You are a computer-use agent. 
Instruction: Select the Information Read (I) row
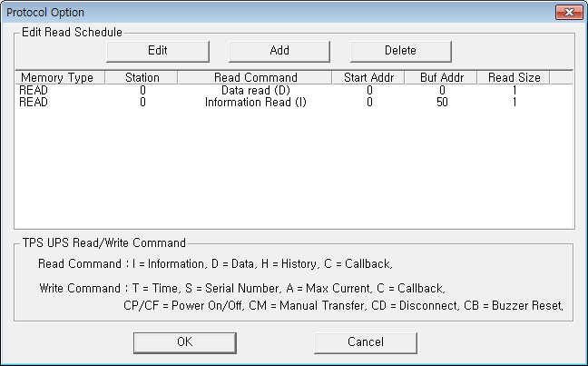point(294,102)
